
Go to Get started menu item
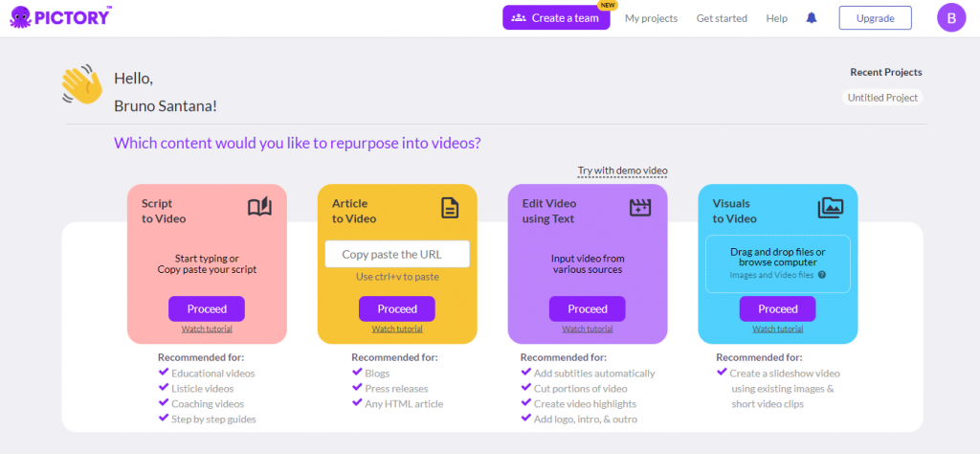[x=722, y=18]
